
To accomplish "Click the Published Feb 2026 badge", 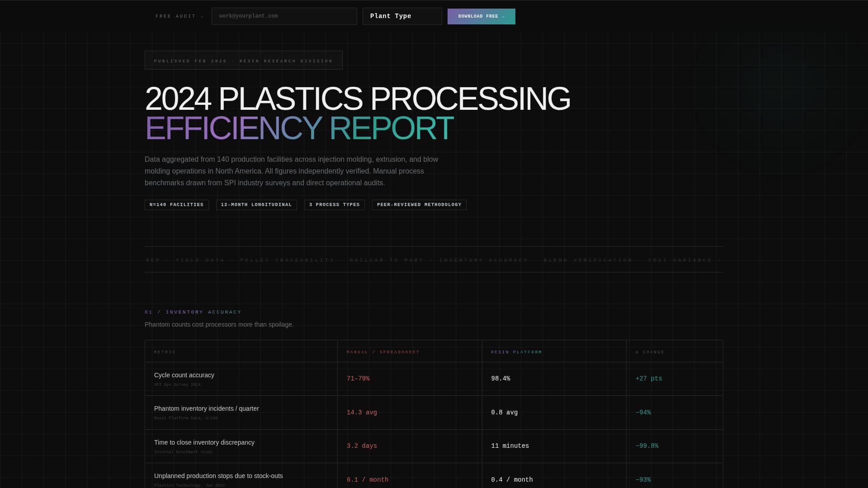I will [243, 61].
